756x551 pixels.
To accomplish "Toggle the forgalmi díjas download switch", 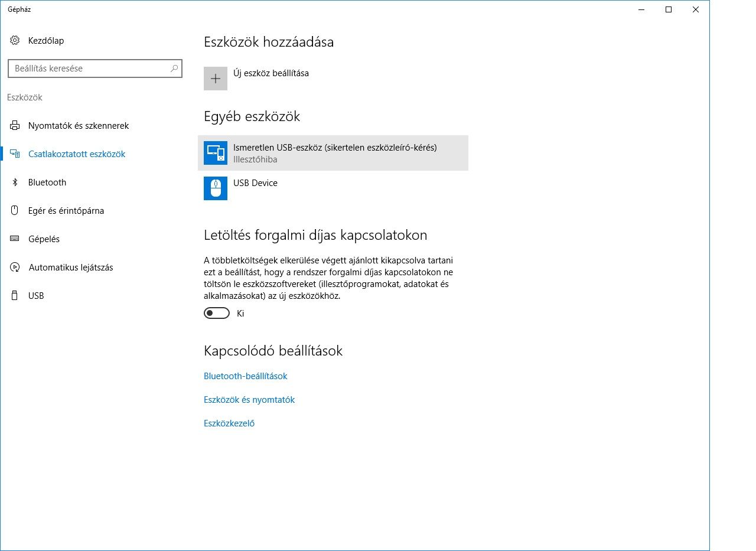I will click(217, 314).
